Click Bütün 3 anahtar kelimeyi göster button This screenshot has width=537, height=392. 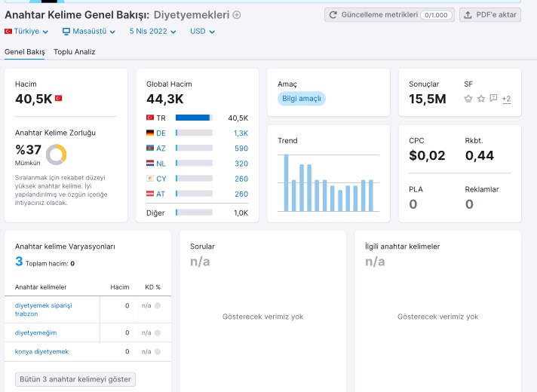(x=75, y=379)
